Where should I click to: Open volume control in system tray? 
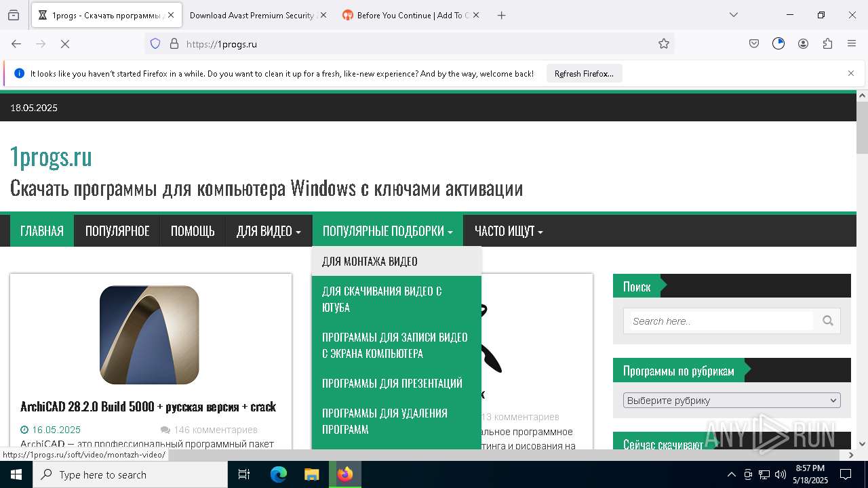pyautogui.click(x=781, y=474)
